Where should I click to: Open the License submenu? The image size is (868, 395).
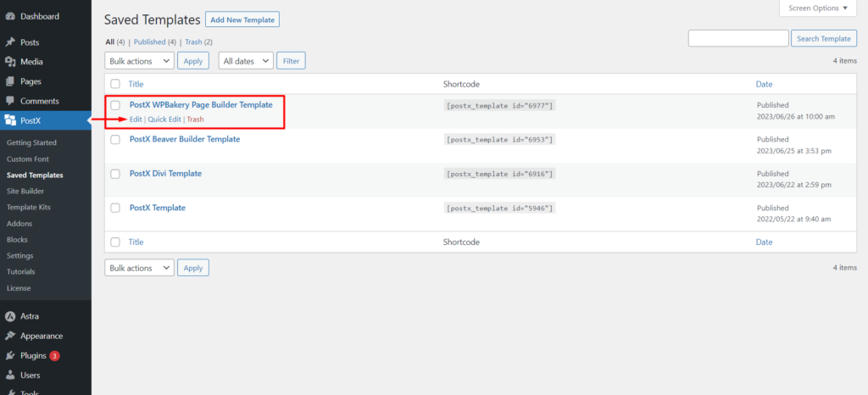tap(19, 288)
